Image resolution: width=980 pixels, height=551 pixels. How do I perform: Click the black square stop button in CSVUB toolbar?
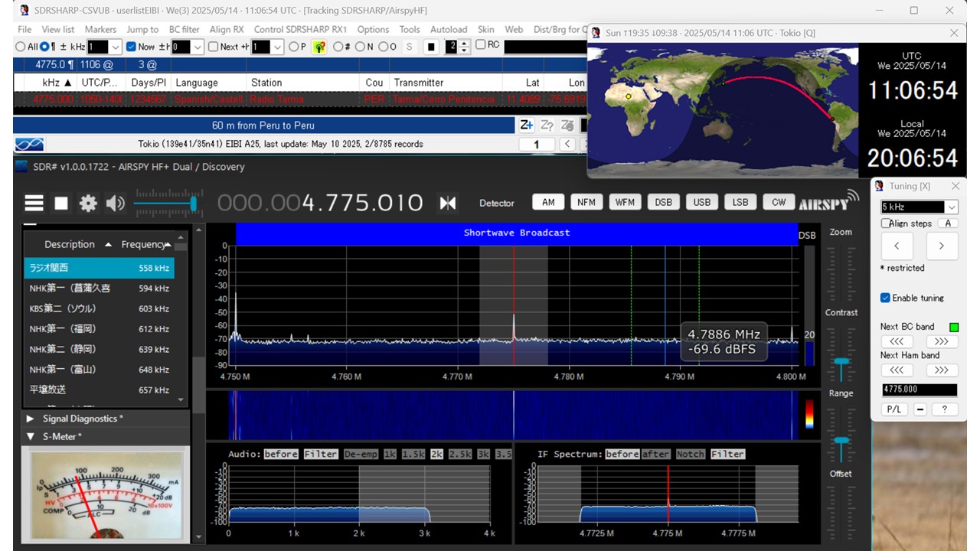[x=431, y=47]
